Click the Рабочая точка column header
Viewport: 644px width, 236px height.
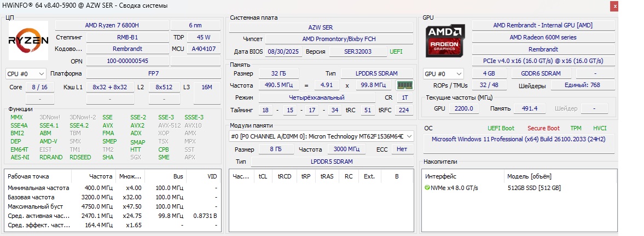click(x=38, y=176)
